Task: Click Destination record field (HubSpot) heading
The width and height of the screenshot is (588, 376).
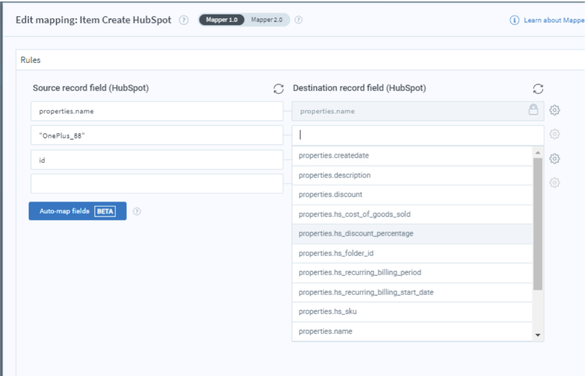Action: (359, 88)
